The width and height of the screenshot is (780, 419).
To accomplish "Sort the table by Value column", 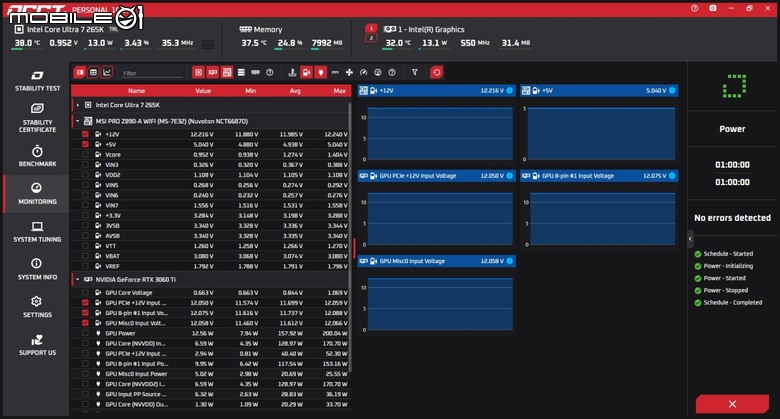I will click(x=203, y=91).
